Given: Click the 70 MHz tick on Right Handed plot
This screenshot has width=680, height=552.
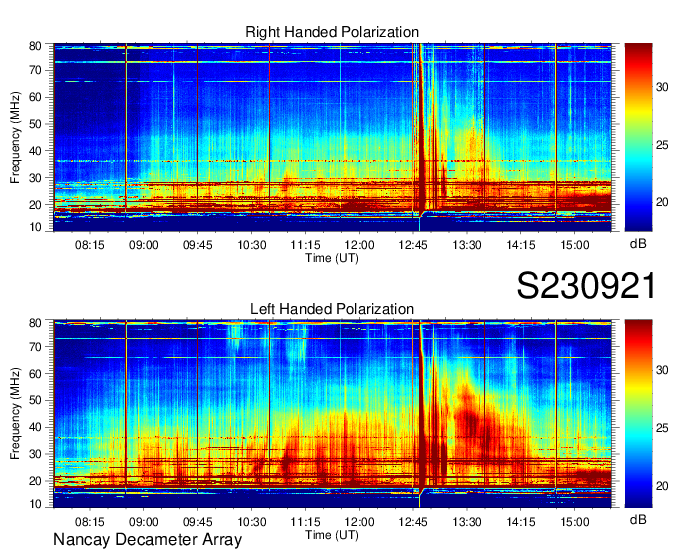Looking at the screenshot, I should click(x=35, y=70).
